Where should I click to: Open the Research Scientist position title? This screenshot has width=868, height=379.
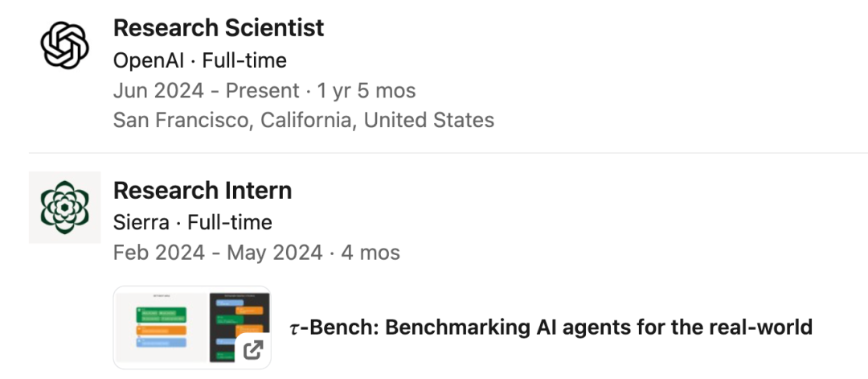(x=219, y=28)
